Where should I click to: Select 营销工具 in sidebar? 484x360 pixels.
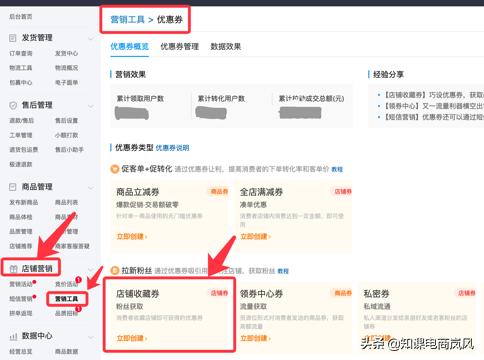pos(66,299)
